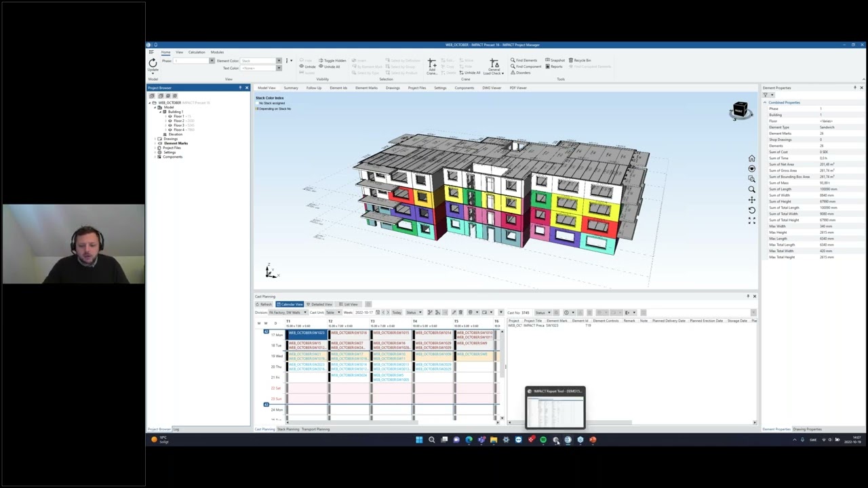This screenshot has height=488, width=868.
Task: Click the taskbar search icon
Action: click(x=431, y=440)
